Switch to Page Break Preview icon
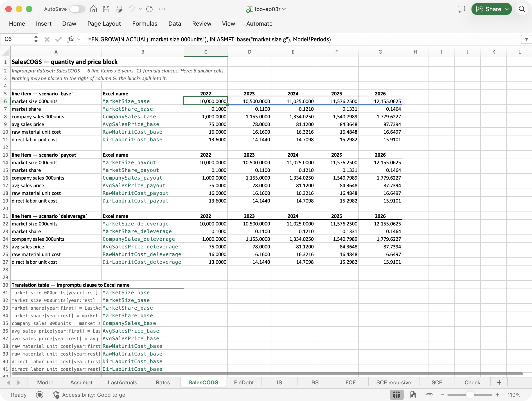The height and width of the screenshot is (401, 532). [x=429, y=395]
